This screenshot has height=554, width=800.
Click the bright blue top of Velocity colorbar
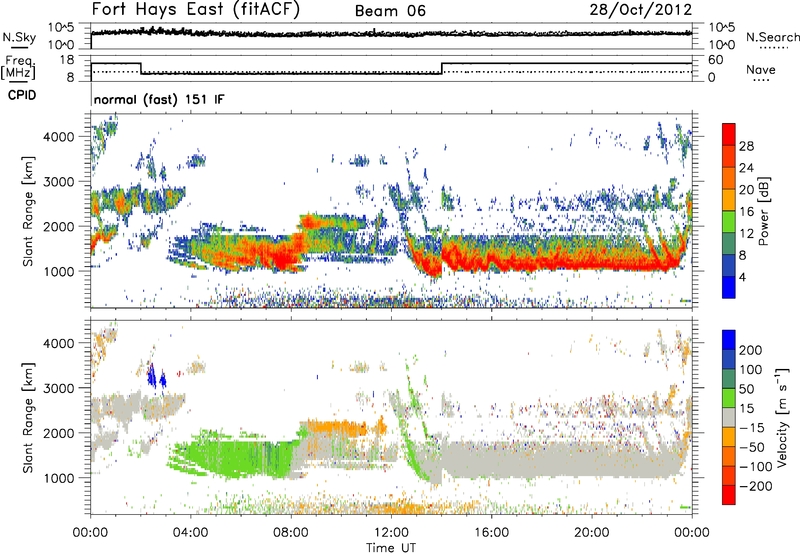pos(729,340)
